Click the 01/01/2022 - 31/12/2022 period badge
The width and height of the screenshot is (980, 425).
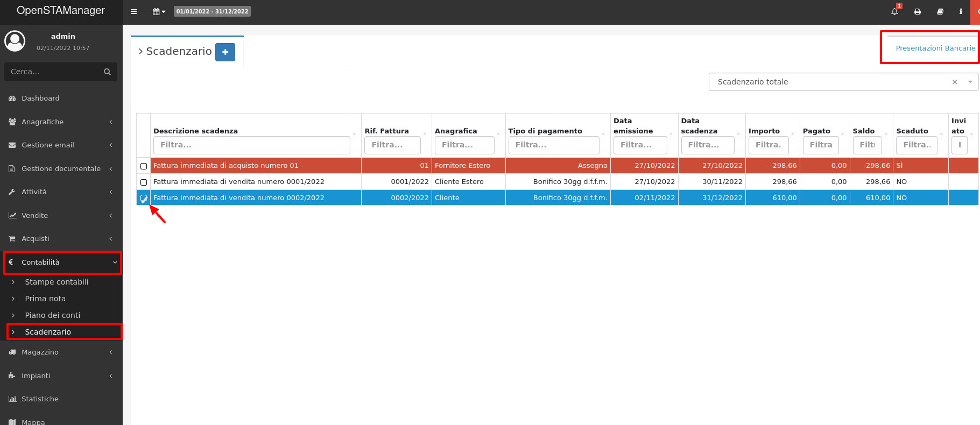tap(212, 11)
